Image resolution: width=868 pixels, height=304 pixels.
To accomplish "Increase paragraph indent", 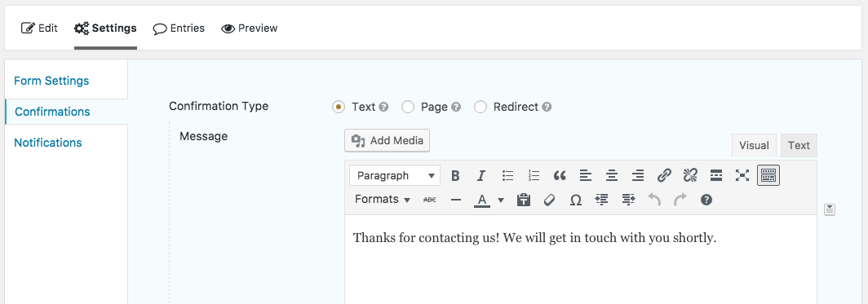I will coord(628,200).
